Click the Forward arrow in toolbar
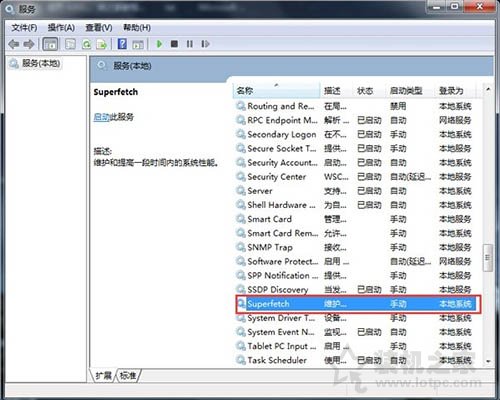 click(29, 44)
